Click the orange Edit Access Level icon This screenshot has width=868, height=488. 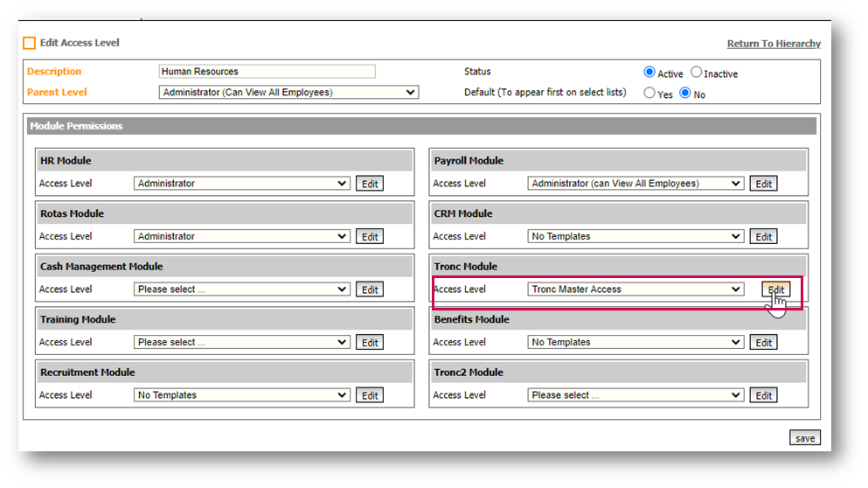pos(30,43)
